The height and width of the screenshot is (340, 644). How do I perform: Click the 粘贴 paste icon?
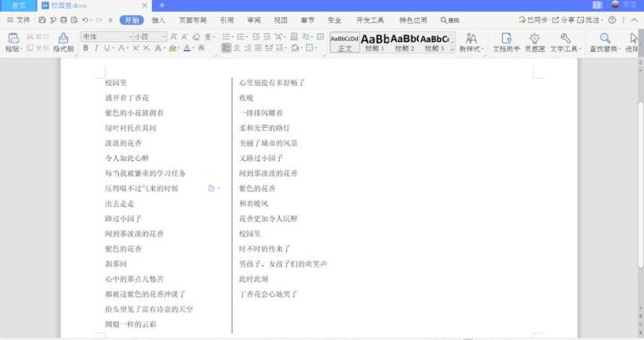pyautogui.click(x=13, y=38)
